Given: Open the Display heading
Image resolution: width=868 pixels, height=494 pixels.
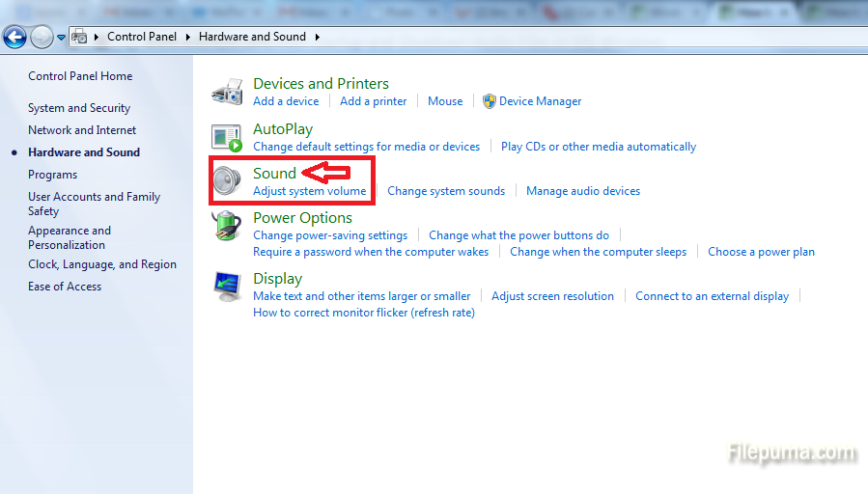Looking at the screenshot, I should 277,279.
